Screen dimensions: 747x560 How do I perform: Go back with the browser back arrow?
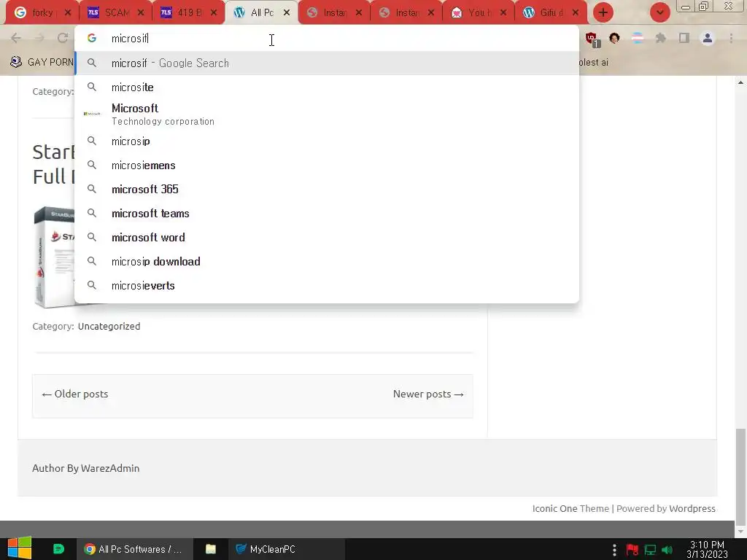click(16, 38)
